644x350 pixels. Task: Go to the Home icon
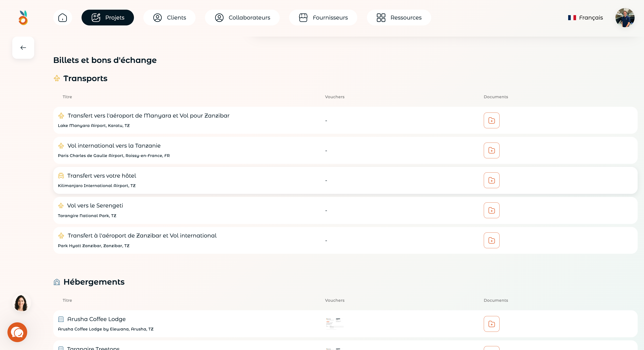(62, 18)
